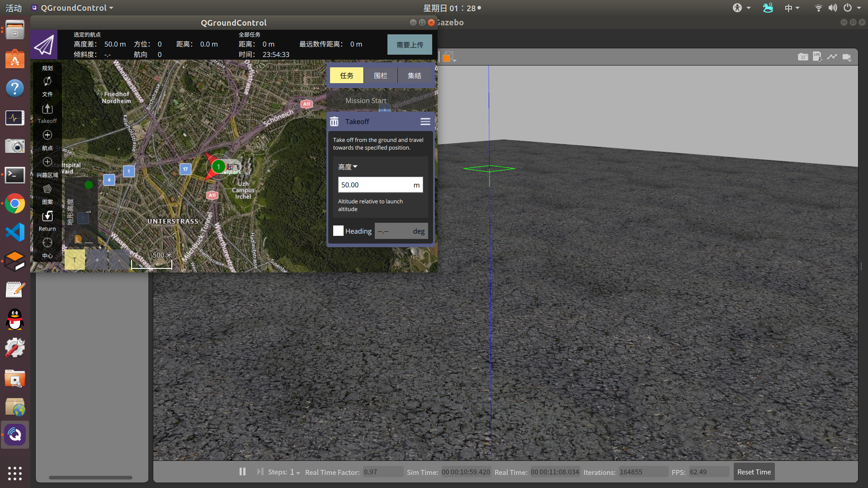The width and height of the screenshot is (868, 488).
Task: Expand the 高度 altitude mode dropdown
Action: pyautogui.click(x=348, y=167)
